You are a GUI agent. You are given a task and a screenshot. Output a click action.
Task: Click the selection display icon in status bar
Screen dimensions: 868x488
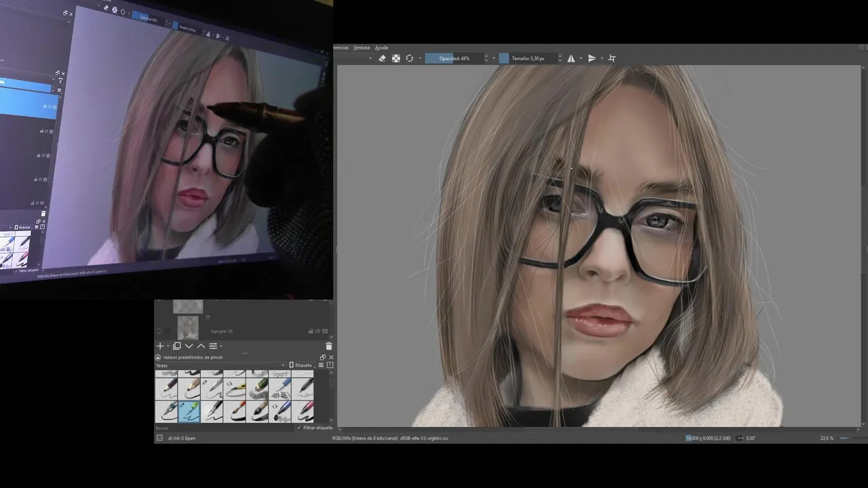[x=159, y=438]
